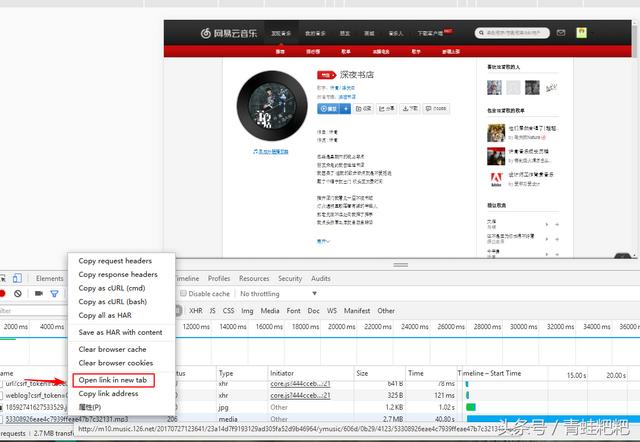Click the search box in music site header
Image resolution: width=640 pixels, height=442 pixels.
(x=512, y=33)
